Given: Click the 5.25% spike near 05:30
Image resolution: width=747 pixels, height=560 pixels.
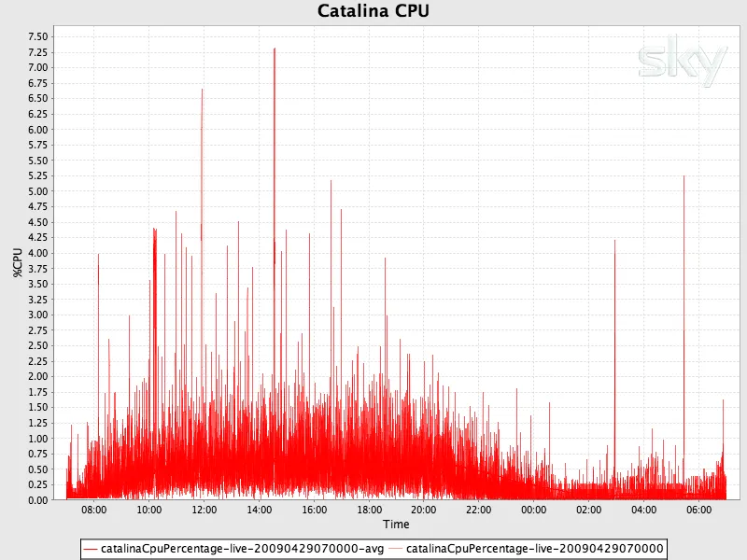Looking at the screenshot, I should pos(684,310).
